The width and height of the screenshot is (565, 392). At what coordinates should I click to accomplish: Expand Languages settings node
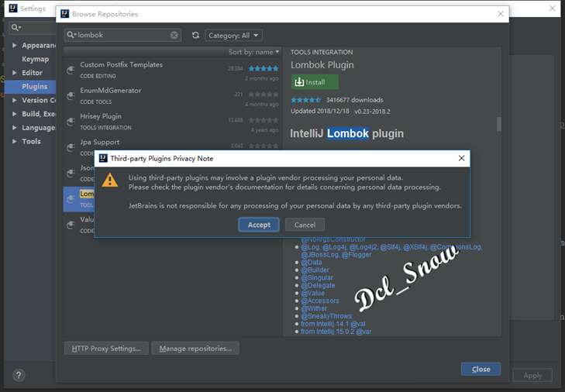click(15, 128)
